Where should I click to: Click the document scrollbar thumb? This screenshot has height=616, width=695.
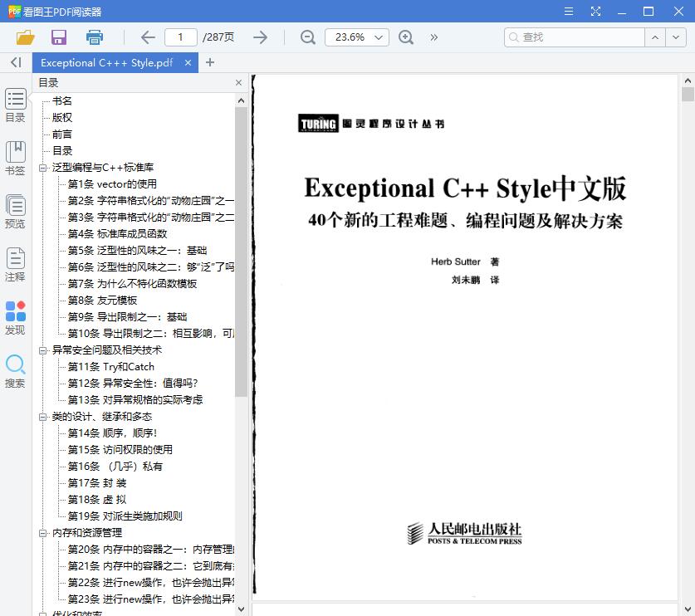[688, 95]
